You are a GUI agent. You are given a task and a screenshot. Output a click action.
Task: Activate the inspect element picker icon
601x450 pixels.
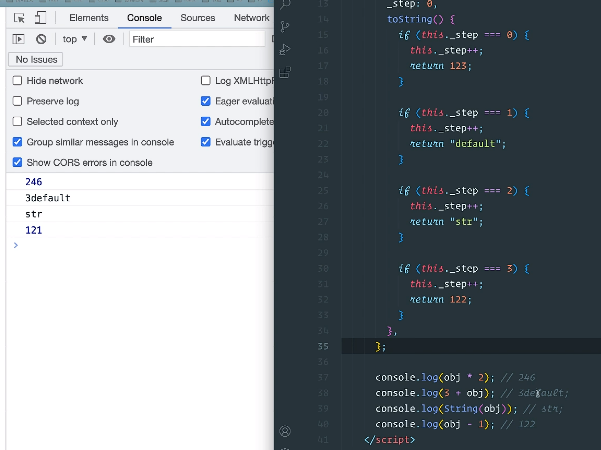click(19, 18)
